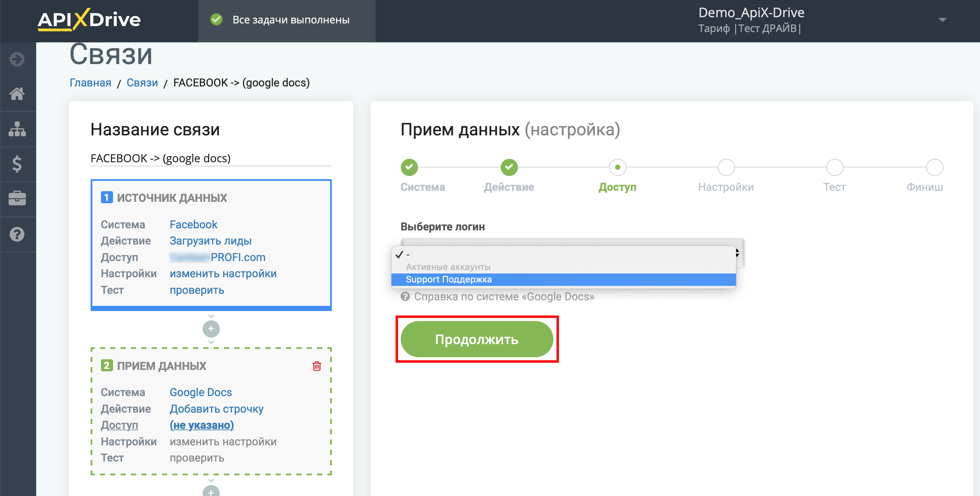Open the login select dropdown arrows
Viewport: 980px width, 496px height.
738,252
